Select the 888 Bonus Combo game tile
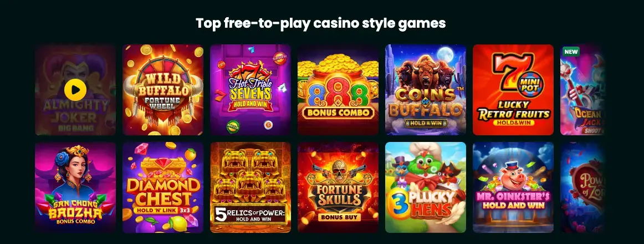 pyautogui.click(x=338, y=89)
